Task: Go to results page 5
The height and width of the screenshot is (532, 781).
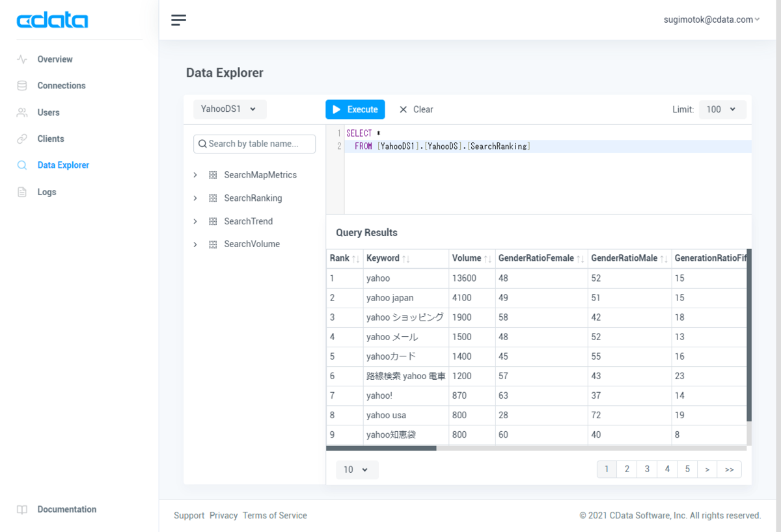Action: [687, 469]
